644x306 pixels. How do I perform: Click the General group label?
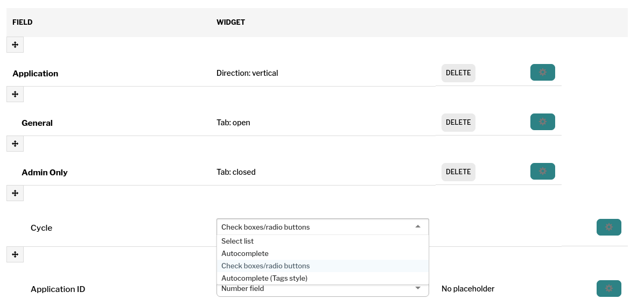(37, 123)
